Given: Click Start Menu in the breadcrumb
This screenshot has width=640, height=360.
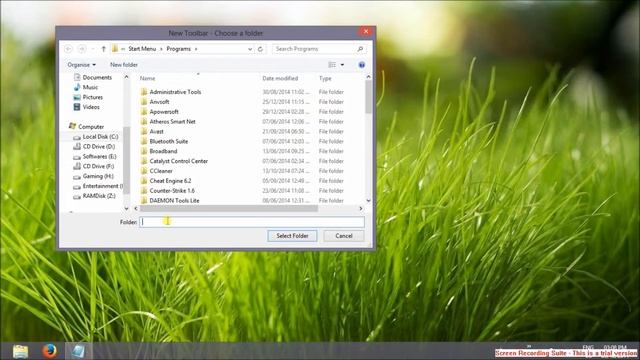Looking at the screenshot, I should [142, 49].
